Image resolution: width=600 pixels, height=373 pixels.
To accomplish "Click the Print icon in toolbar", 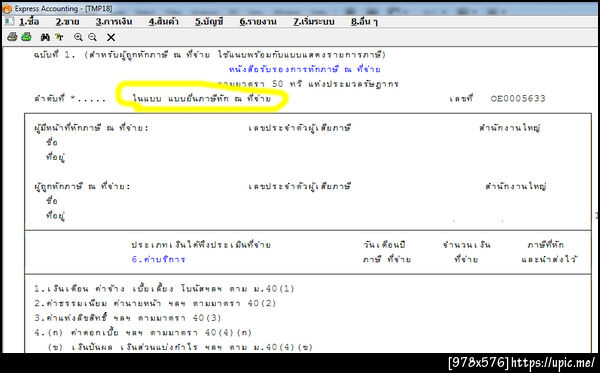I will pos(12,37).
